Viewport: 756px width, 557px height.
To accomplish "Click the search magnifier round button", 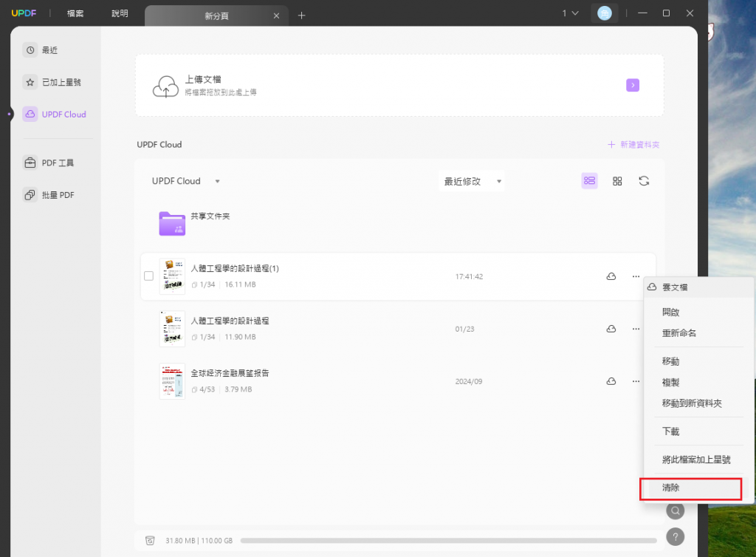I will [675, 510].
